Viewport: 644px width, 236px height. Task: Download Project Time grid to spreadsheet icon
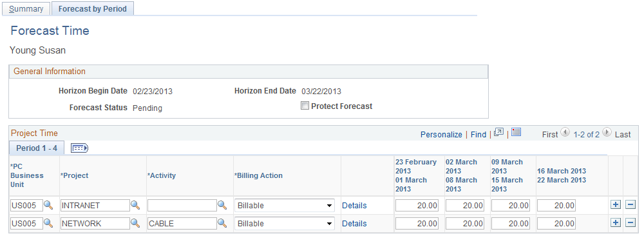pyautogui.click(x=516, y=132)
